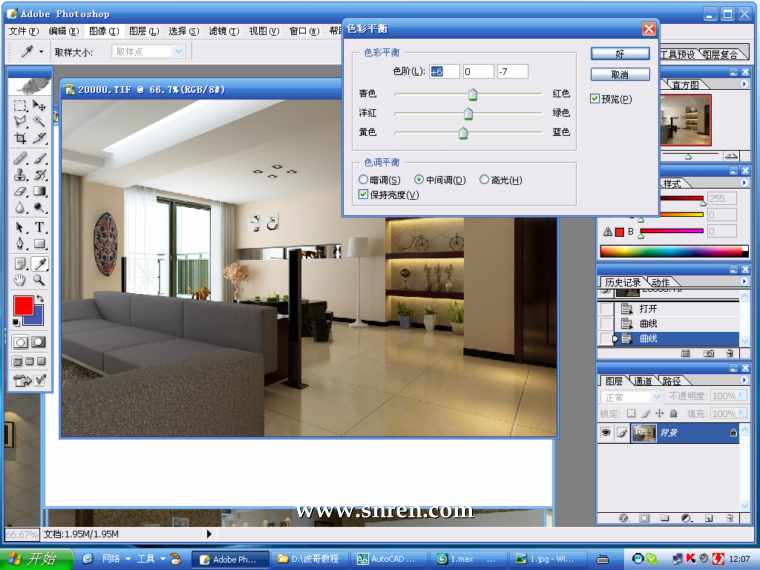Select the Eraser tool
The image size is (760, 570).
[x=20, y=191]
